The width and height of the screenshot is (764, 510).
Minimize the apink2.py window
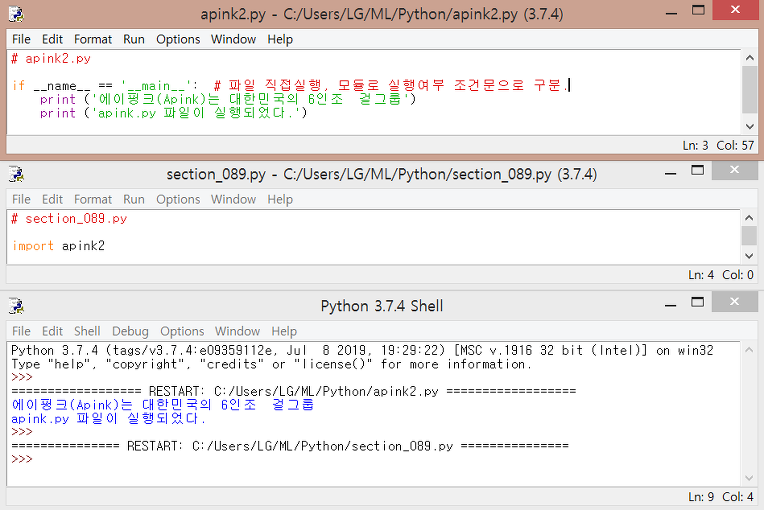(x=671, y=13)
